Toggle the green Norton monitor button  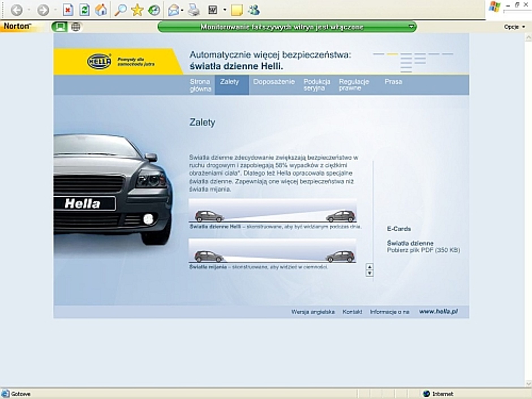click(x=60, y=27)
